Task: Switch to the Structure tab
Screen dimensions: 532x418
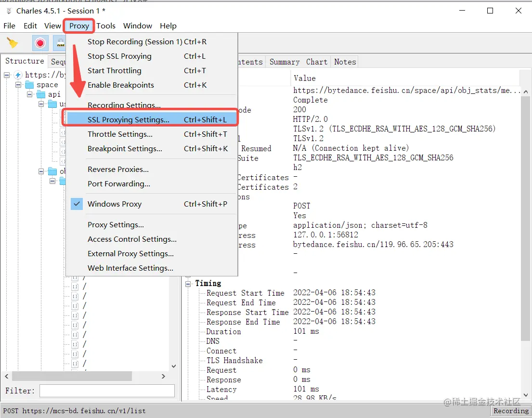Action: 25,61
